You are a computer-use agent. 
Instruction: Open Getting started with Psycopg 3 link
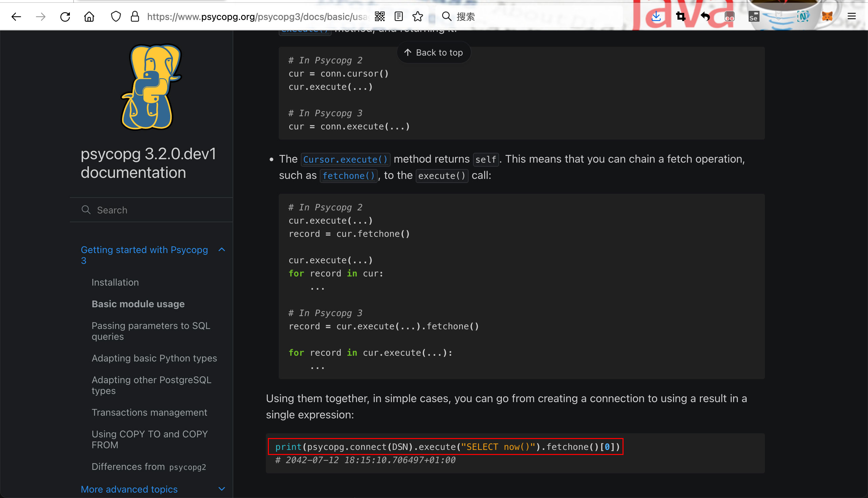tap(144, 255)
